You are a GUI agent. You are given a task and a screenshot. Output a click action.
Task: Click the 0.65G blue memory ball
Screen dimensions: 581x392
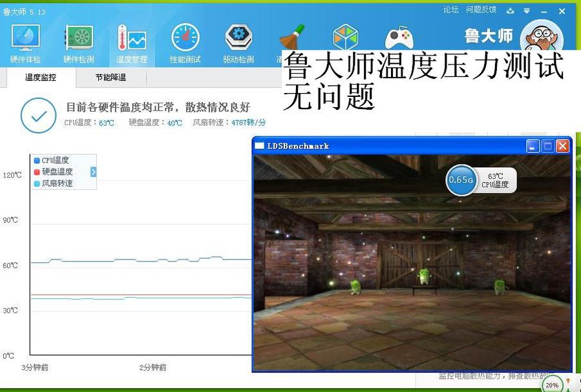tap(461, 180)
